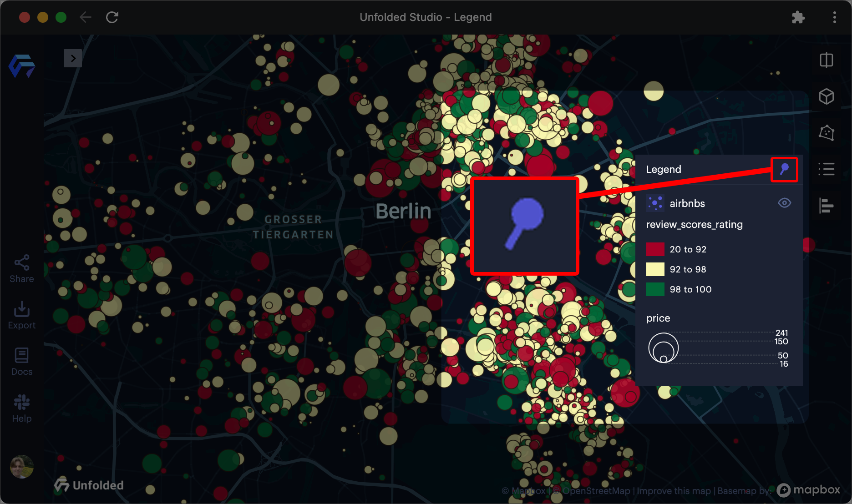Open the browser extensions puzzle icon
The image size is (852, 504).
coord(798,17)
